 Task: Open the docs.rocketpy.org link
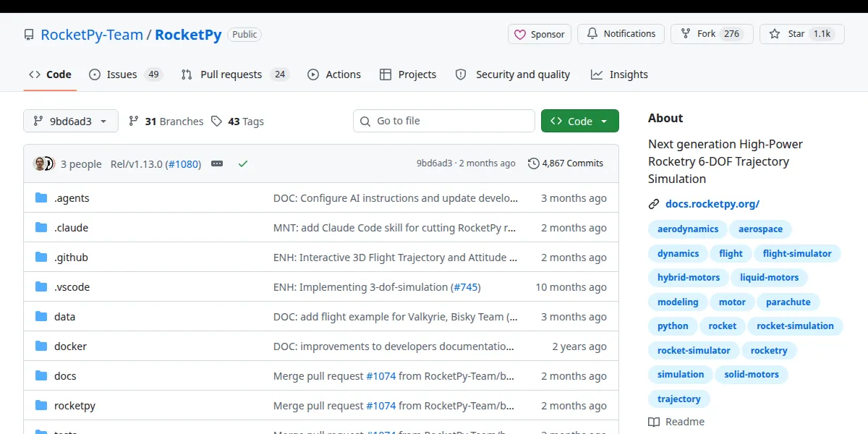[712, 204]
